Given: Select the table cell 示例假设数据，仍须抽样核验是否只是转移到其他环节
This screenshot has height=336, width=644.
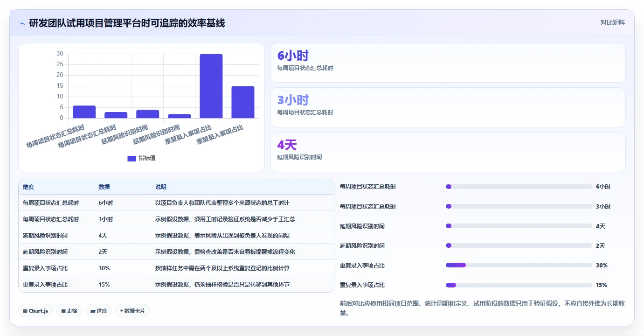Looking at the screenshot, I should [x=222, y=285].
